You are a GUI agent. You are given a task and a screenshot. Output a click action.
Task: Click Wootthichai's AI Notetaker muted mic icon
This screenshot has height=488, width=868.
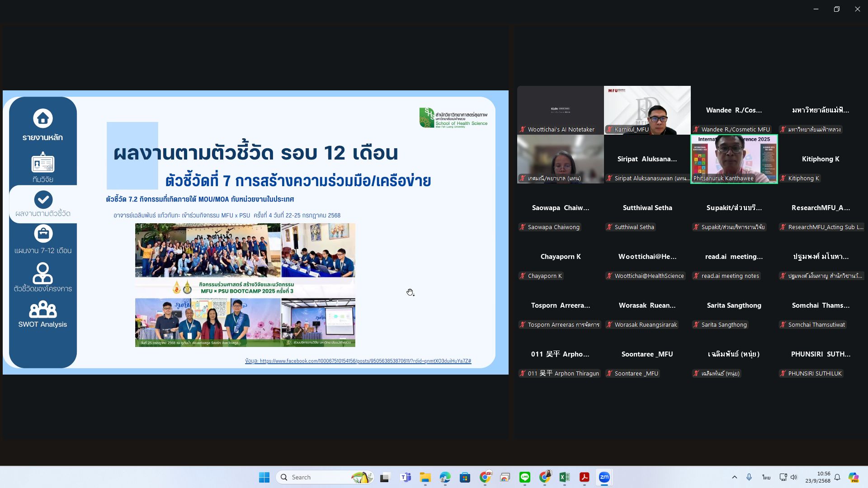pyautogui.click(x=523, y=130)
